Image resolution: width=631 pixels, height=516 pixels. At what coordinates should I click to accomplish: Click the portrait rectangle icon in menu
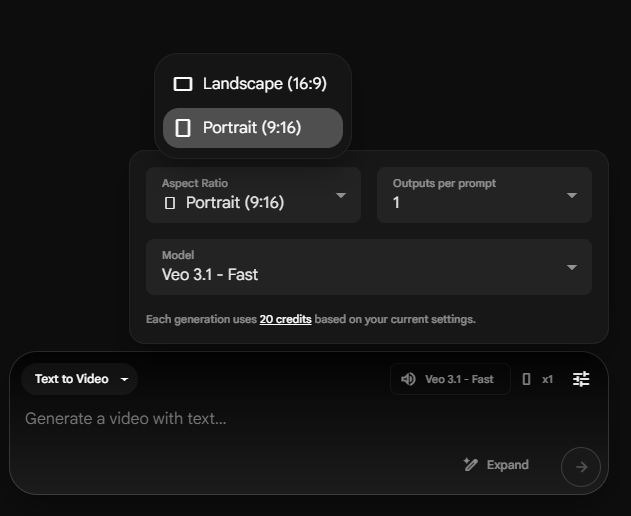pos(183,128)
